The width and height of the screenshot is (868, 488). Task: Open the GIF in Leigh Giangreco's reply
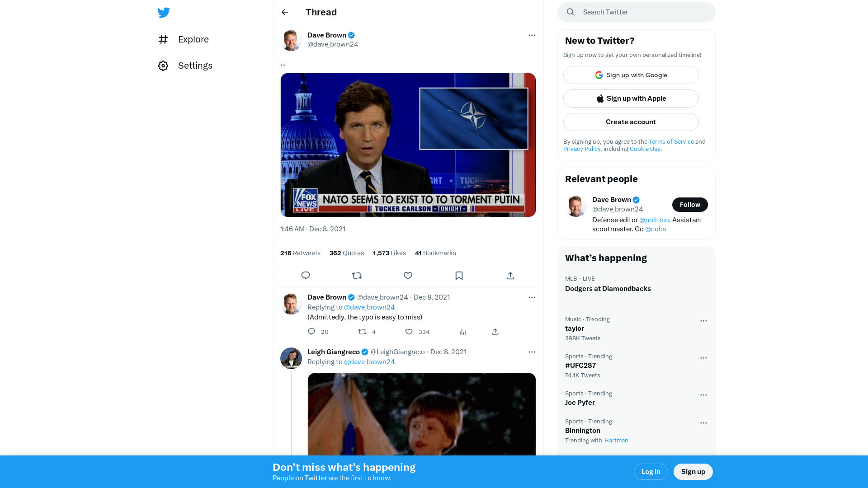pos(421,414)
